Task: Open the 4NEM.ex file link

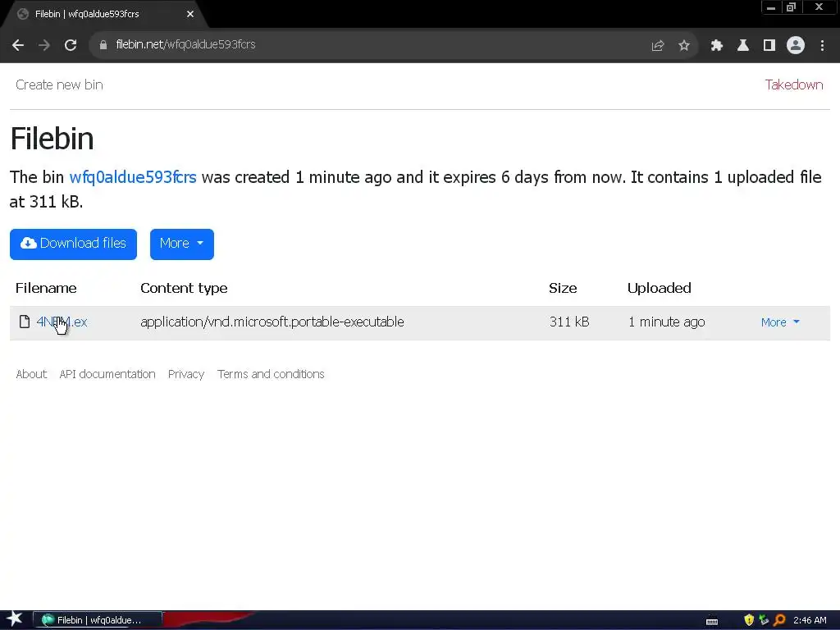Action: pos(62,322)
